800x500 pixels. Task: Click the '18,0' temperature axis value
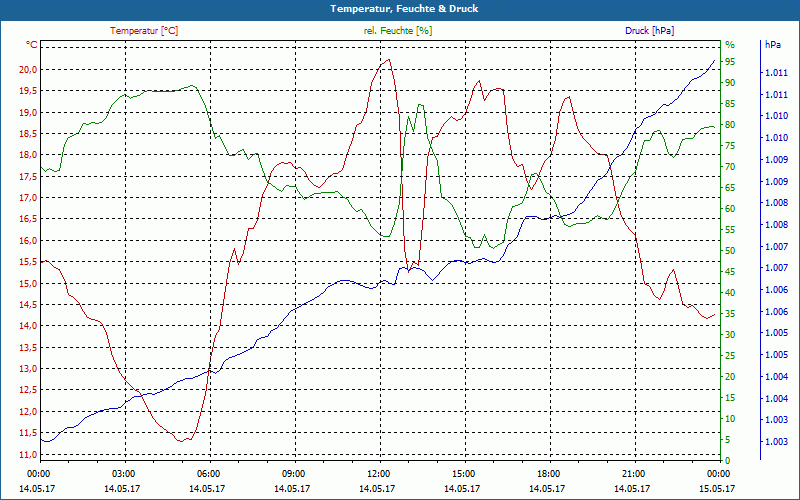pos(29,155)
